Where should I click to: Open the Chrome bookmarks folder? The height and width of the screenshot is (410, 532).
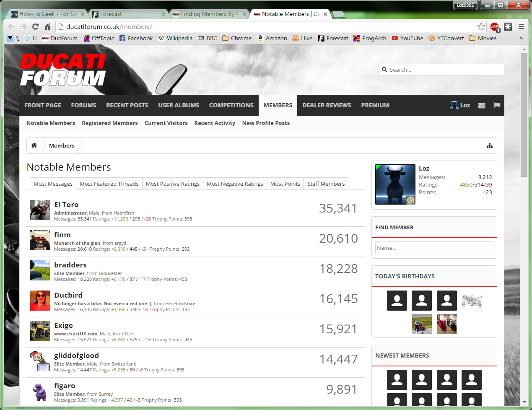click(237, 38)
